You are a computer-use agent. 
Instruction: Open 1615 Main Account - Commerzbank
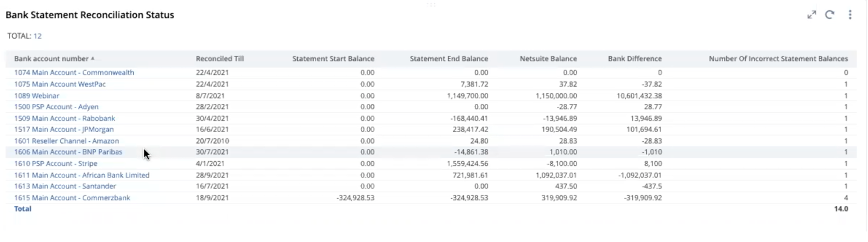[x=72, y=198]
